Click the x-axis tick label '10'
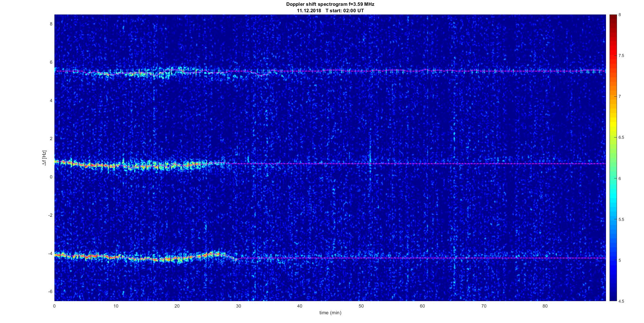Viewport: 644px width, 323px height. pyautogui.click(x=116, y=306)
